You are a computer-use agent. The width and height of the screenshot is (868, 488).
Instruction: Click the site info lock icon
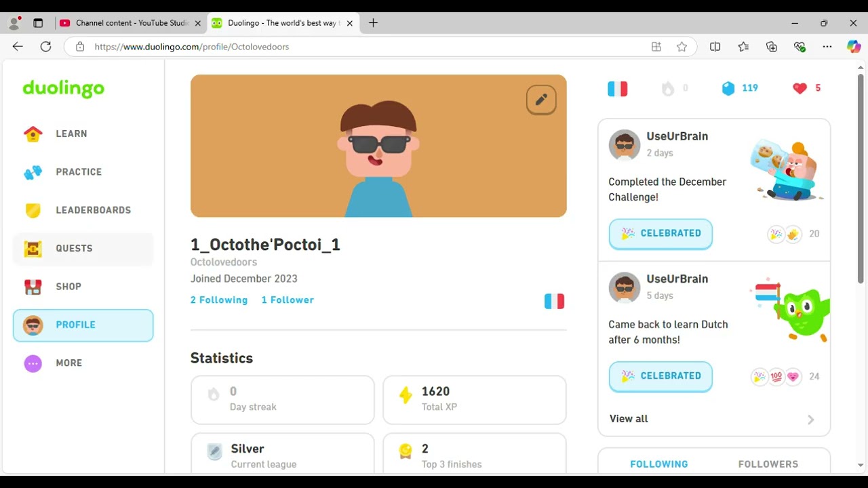click(80, 47)
